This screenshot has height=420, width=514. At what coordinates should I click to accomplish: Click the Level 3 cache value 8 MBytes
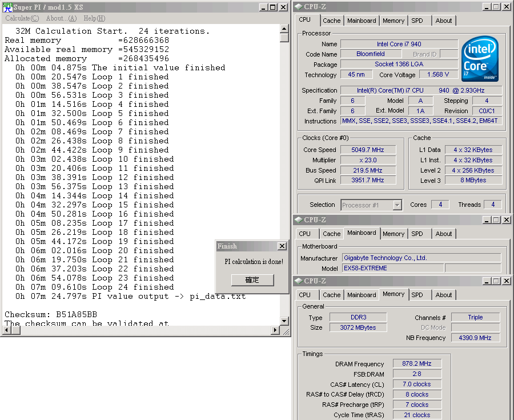click(473, 180)
